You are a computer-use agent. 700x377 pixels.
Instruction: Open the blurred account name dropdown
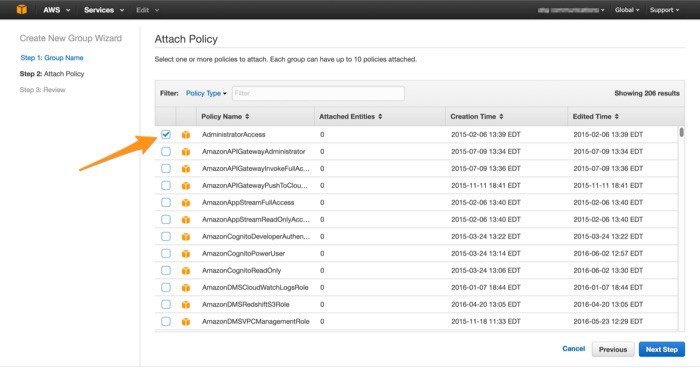(571, 10)
